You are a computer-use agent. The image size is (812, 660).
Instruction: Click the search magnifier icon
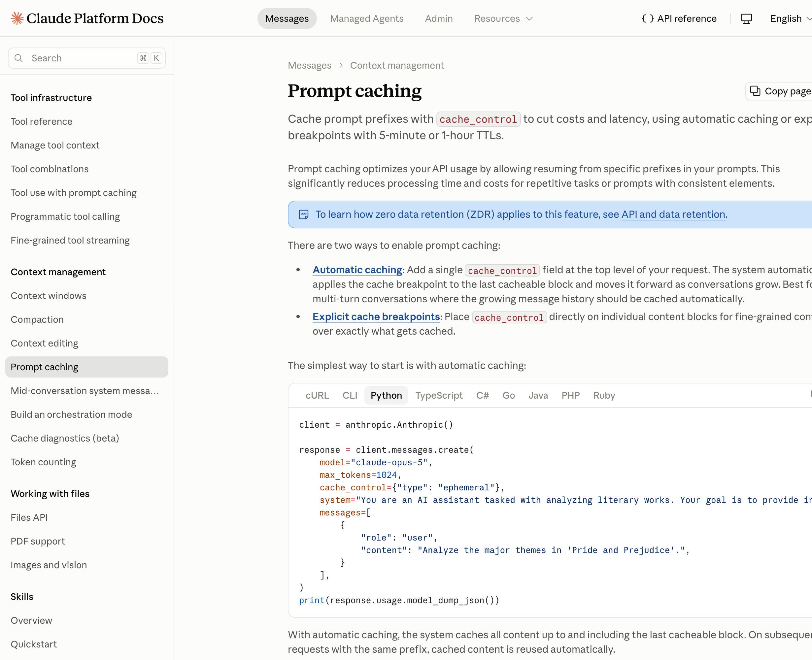[x=18, y=58]
